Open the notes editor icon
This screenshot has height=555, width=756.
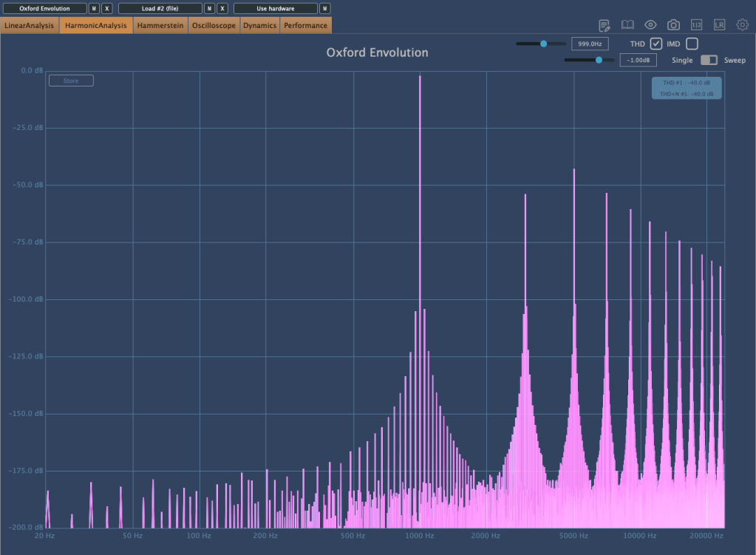tap(605, 25)
